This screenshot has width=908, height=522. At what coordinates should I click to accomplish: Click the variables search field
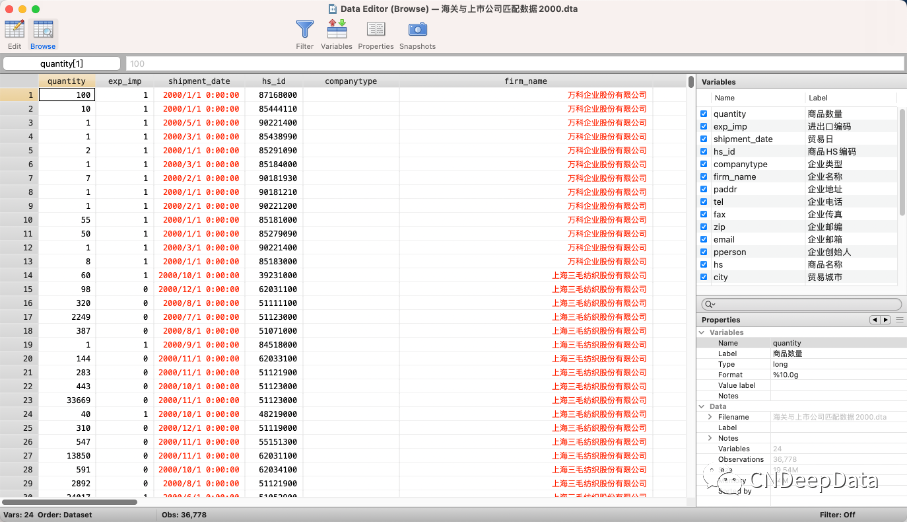point(801,304)
